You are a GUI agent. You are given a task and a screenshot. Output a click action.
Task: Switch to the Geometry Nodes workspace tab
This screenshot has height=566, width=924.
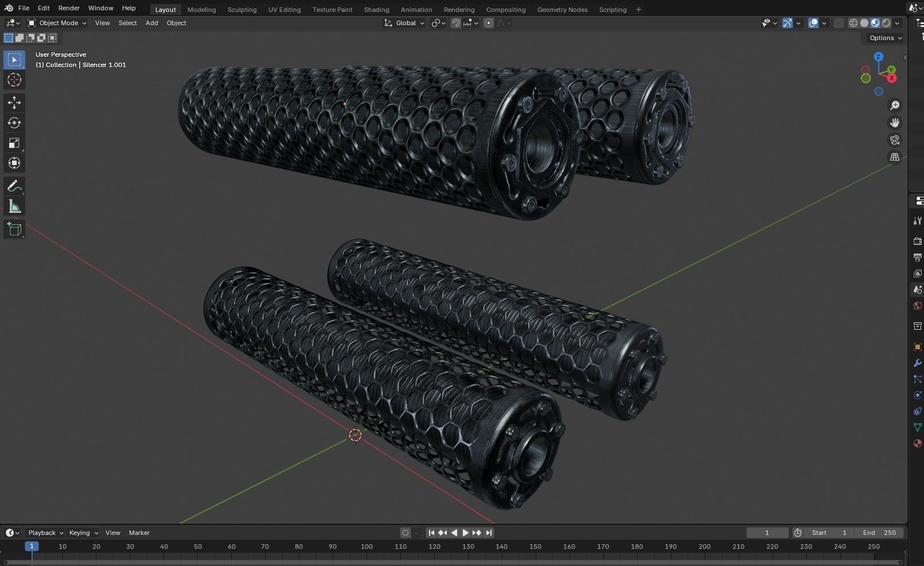coord(562,10)
